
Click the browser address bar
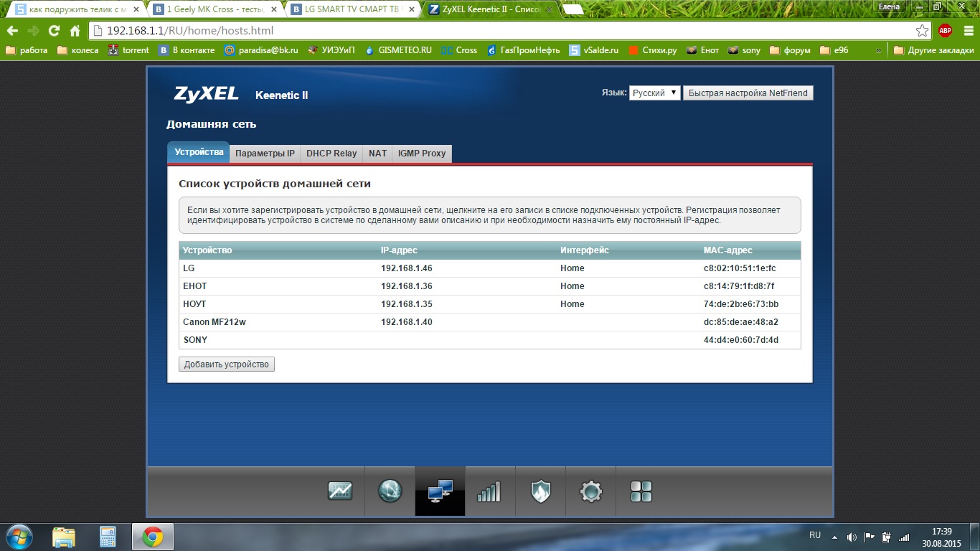coord(502,31)
